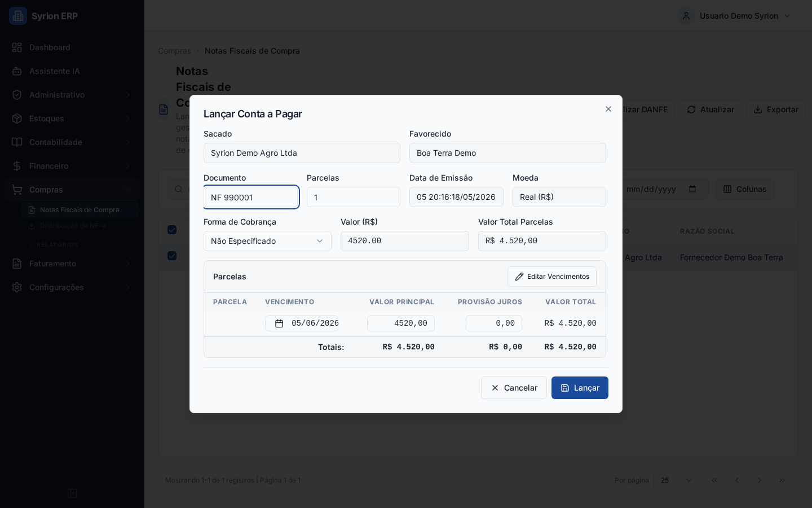812x508 pixels.
Task: Click the Moeda field
Action: tap(559, 197)
